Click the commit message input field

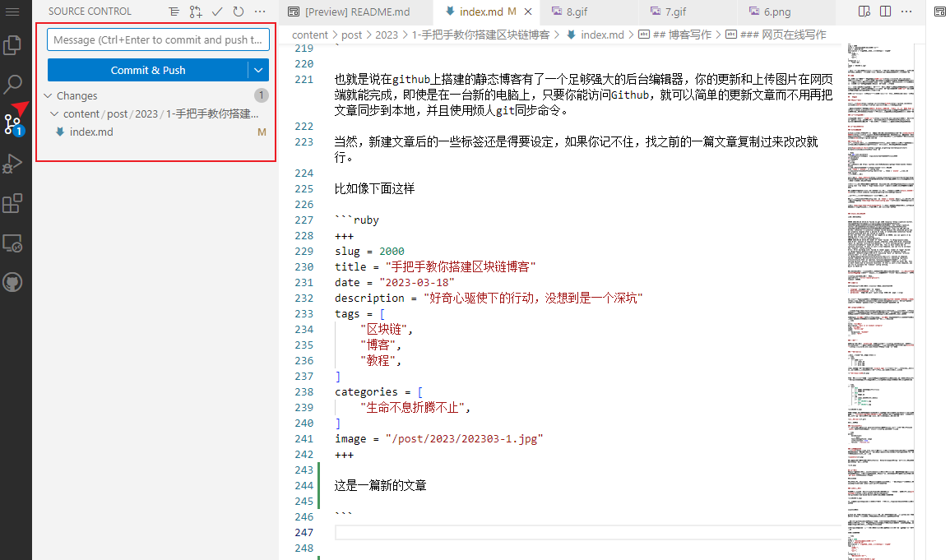coord(158,40)
